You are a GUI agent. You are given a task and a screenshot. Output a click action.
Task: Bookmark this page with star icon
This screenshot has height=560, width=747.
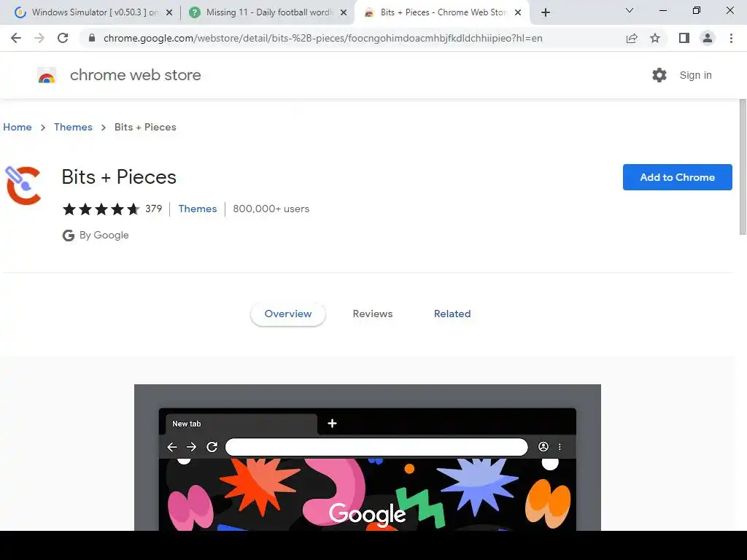(655, 38)
